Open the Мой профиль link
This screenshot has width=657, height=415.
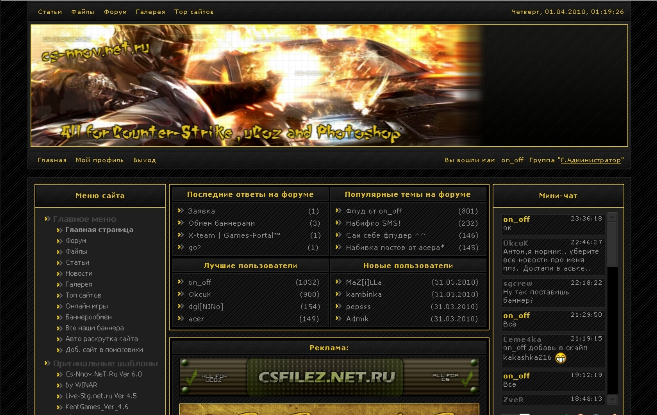(x=100, y=160)
